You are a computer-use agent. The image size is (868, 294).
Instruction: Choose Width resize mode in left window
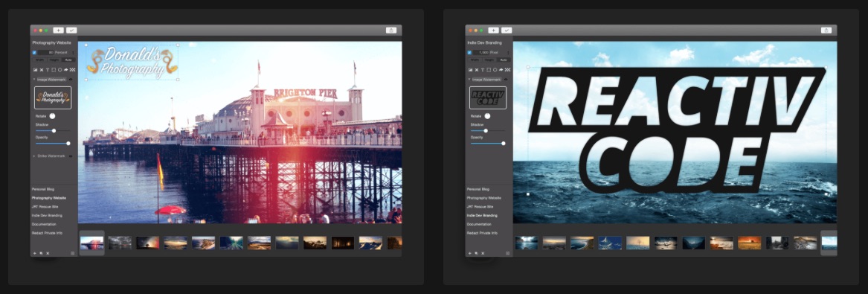(40, 60)
